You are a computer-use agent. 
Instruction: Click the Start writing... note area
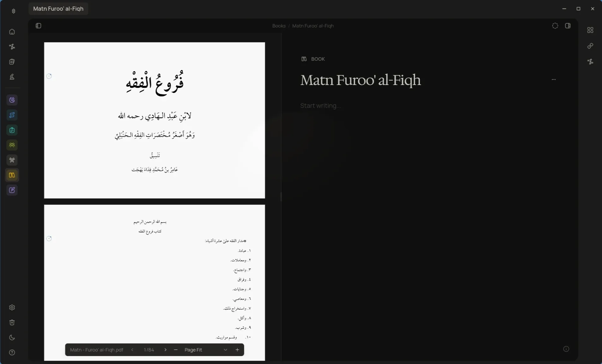tap(320, 106)
